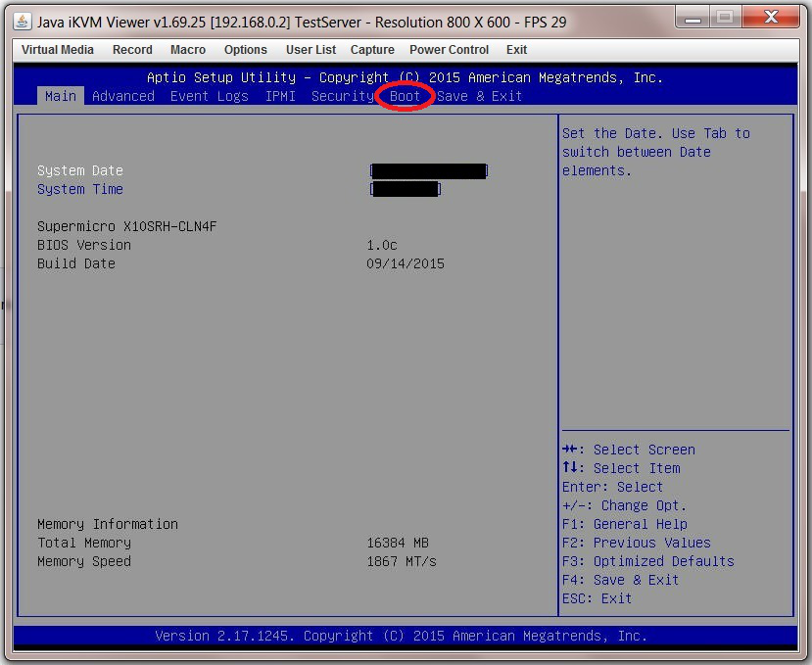
Task: Open the Macro menu
Action: (187, 49)
